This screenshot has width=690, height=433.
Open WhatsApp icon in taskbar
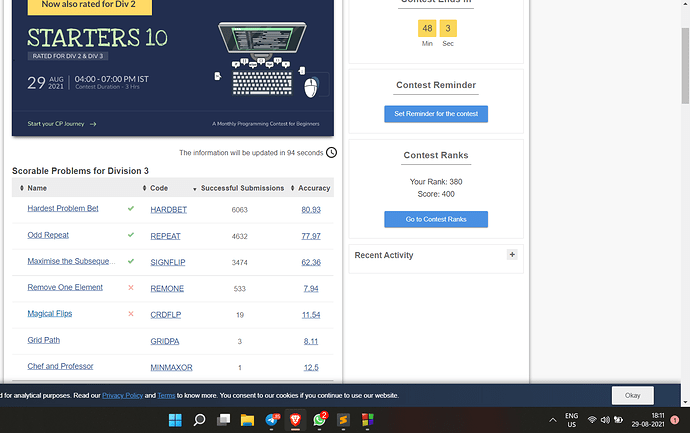coord(320,420)
